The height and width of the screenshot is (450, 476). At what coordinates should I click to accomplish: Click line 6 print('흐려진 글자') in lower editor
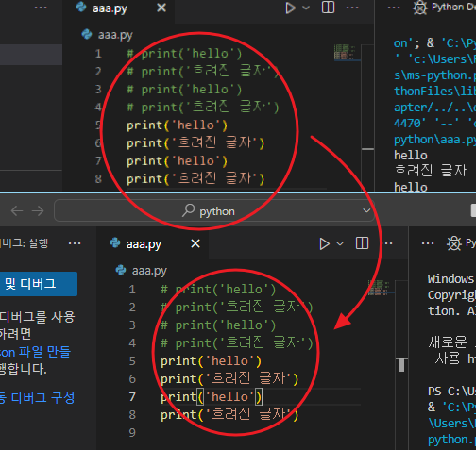pyautogui.click(x=229, y=378)
